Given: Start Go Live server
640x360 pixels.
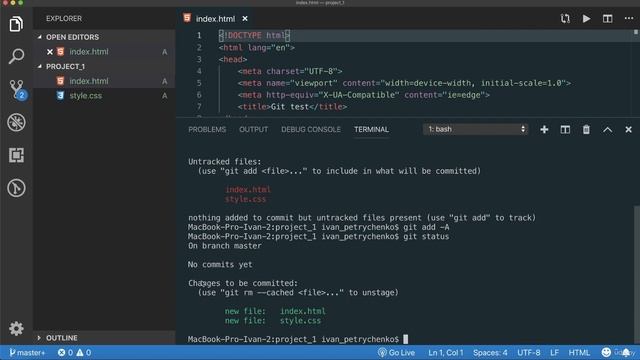Looking at the screenshot, I should tap(396, 353).
